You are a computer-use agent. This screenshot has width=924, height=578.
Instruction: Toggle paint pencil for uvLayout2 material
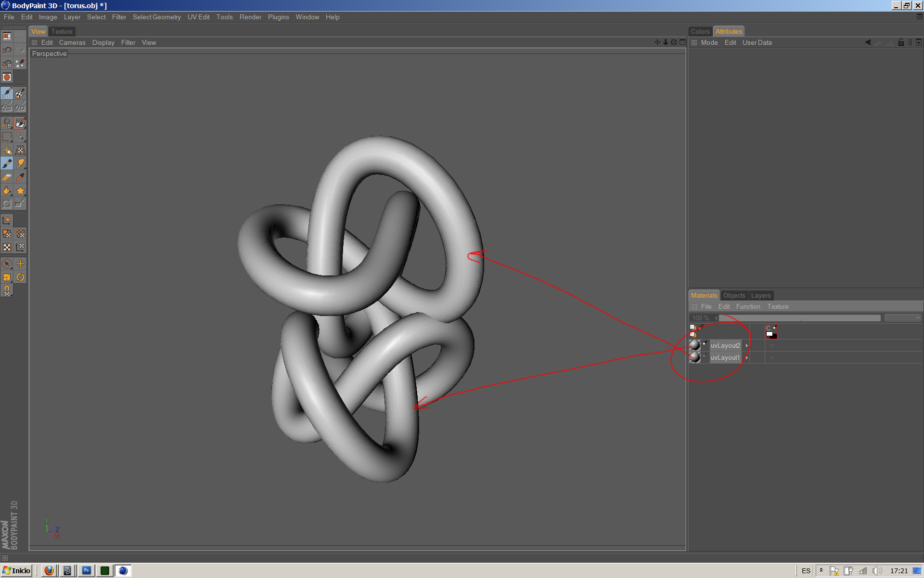tap(705, 344)
